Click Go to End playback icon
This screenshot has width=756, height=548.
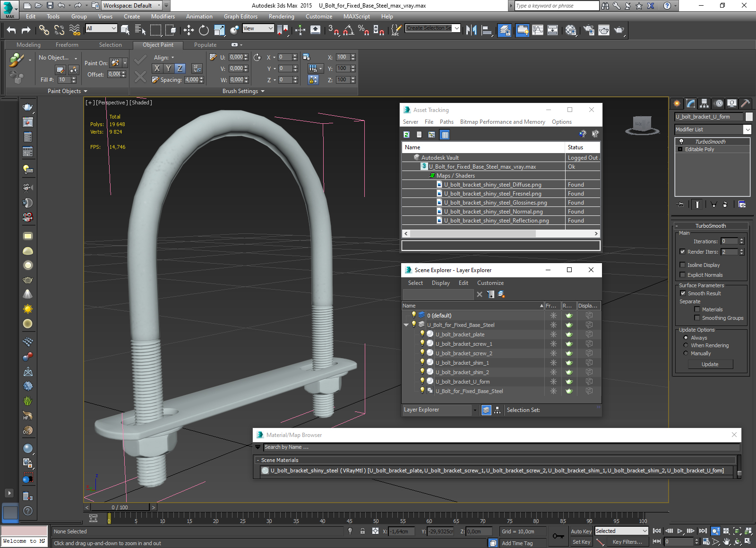coord(703,531)
